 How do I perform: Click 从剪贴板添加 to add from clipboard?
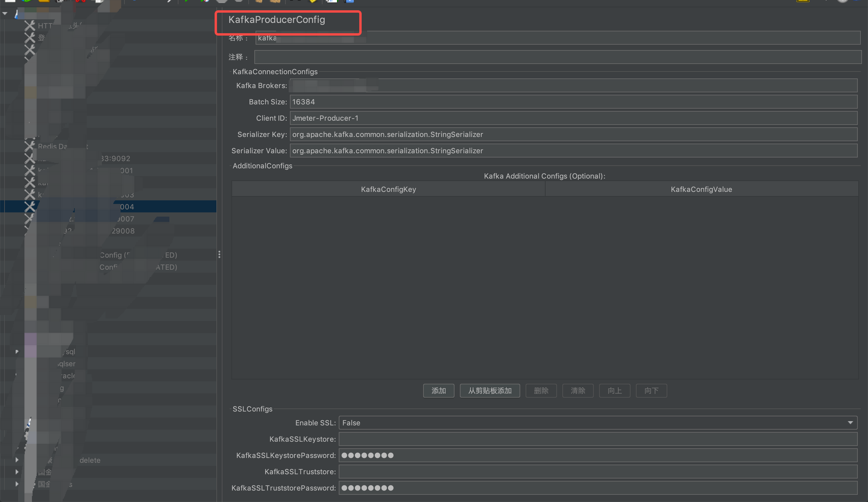tap(489, 391)
